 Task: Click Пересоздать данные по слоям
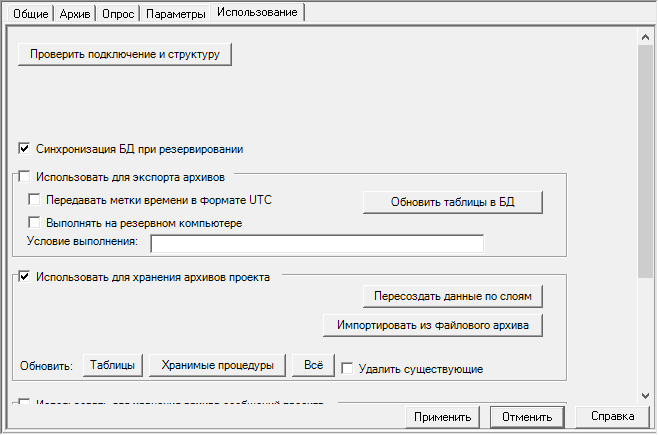tap(453, 296)
